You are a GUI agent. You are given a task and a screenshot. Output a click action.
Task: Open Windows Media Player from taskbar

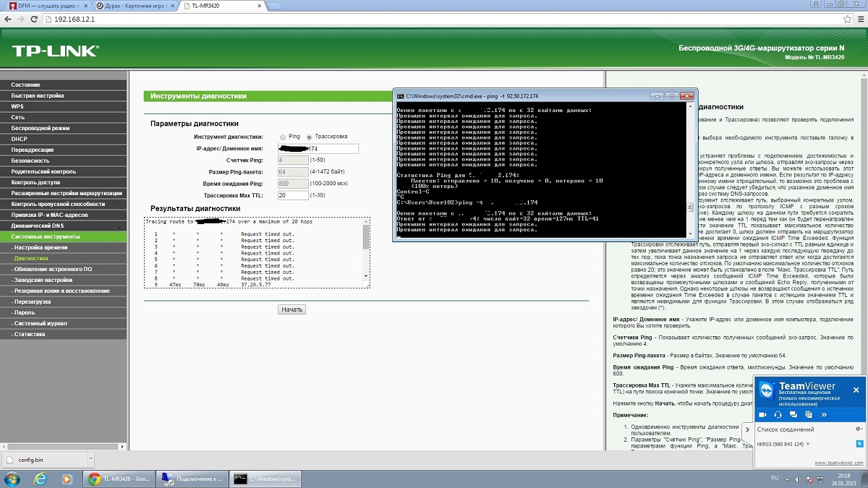point(67,479)
